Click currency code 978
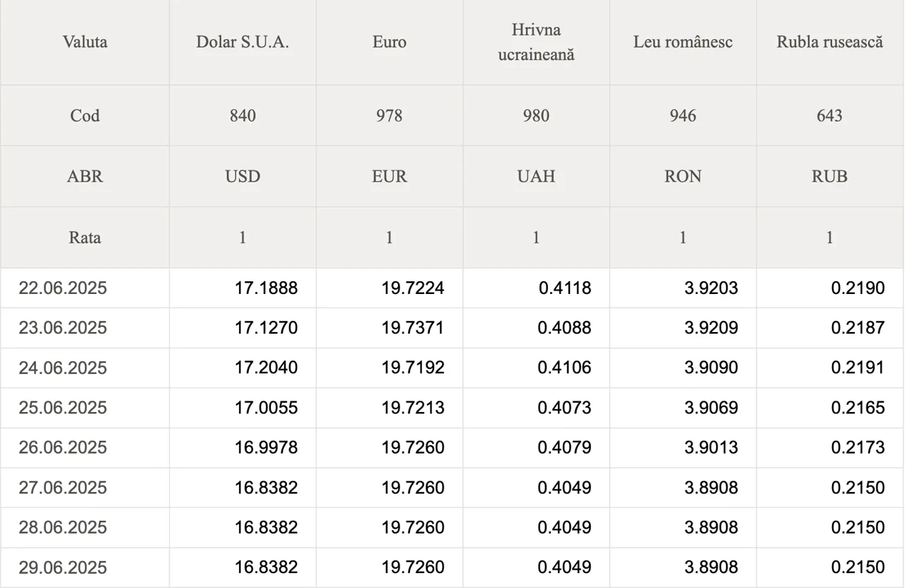 390,115
